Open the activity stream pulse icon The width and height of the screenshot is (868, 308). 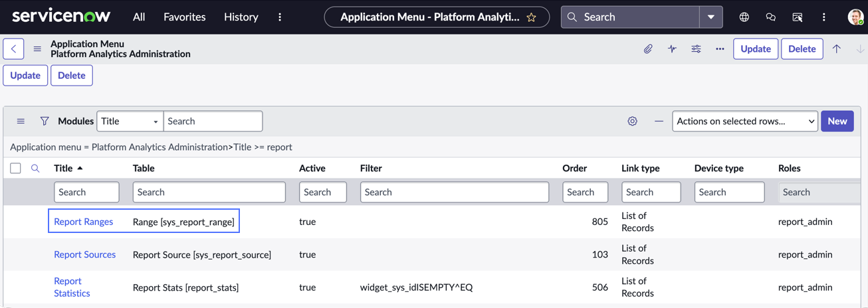click(x=672, y=49)
